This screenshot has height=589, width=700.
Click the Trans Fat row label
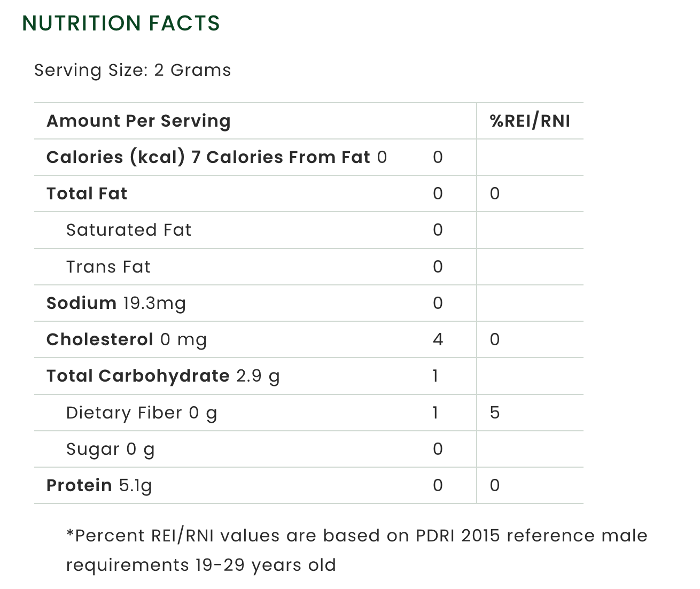pyautogui.click(x=108, y=267)
